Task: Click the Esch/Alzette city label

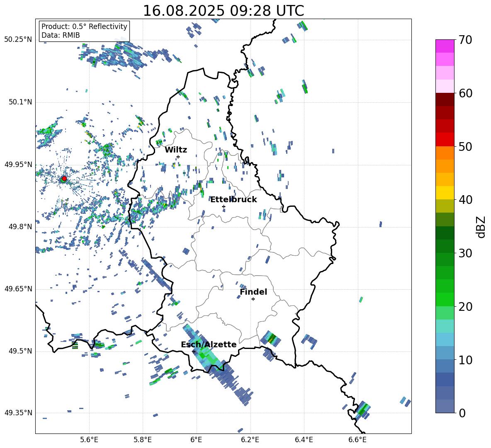Action: pos(209,344)
